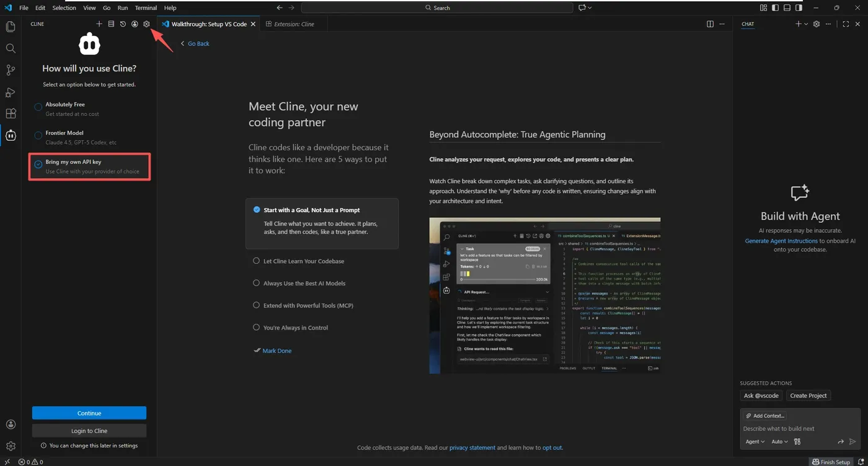Image resolution: width=868 pixels, height=466 pixels.
Task: Start a new chat with plus icon
Action: point(799,24)
